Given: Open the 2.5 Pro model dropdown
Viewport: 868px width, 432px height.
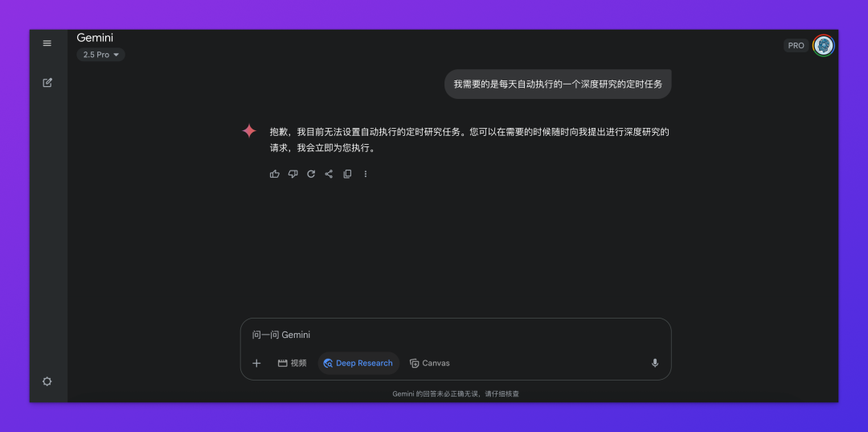Looking at the screenshot, I should click(x=100, y=55).
